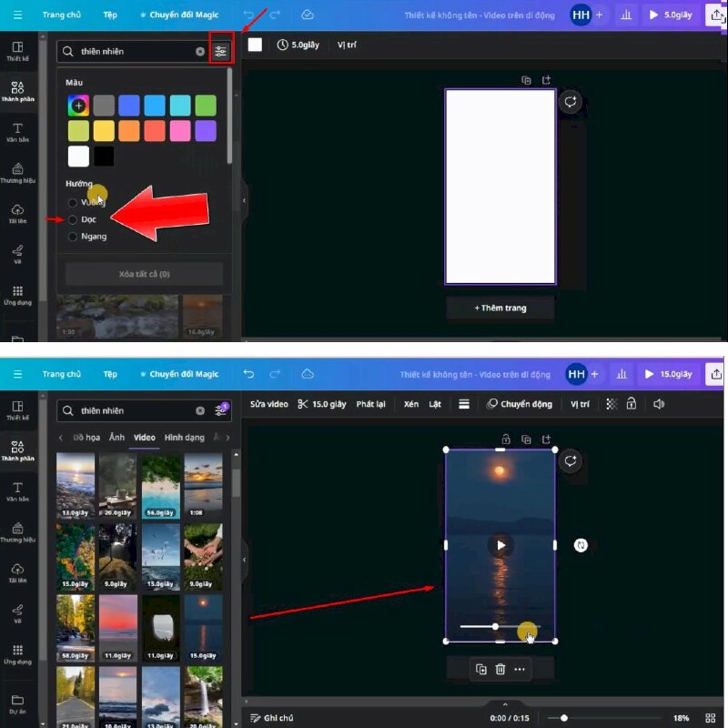
Task: Click the scissors trim icon beside 15.0 giây
Action: (x=303, y=404)
